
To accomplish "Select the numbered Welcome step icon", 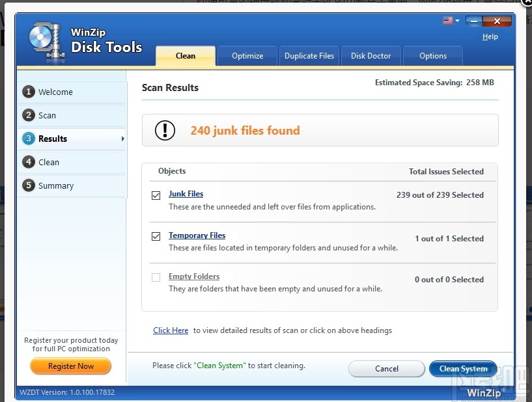I will [29, 92].
